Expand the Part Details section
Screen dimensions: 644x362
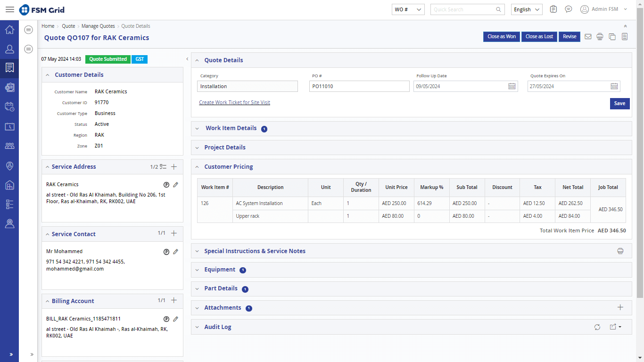[x=197, y=288]
